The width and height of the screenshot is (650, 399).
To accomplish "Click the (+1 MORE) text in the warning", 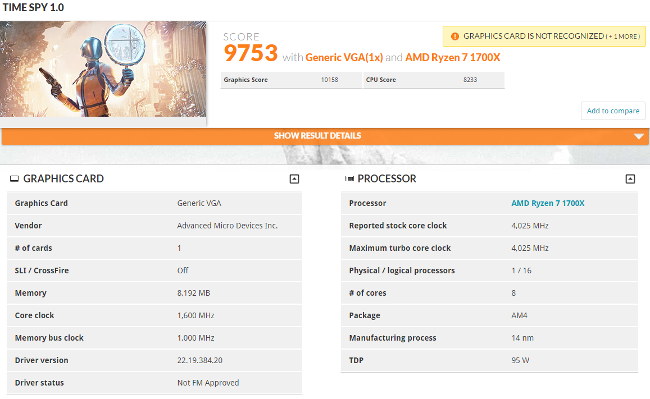I will 623,37.
